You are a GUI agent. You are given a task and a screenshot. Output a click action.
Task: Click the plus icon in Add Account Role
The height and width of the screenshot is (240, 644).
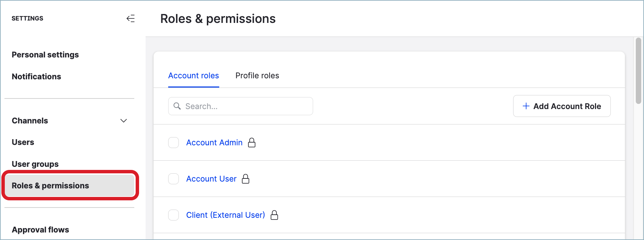pos(525,106)
